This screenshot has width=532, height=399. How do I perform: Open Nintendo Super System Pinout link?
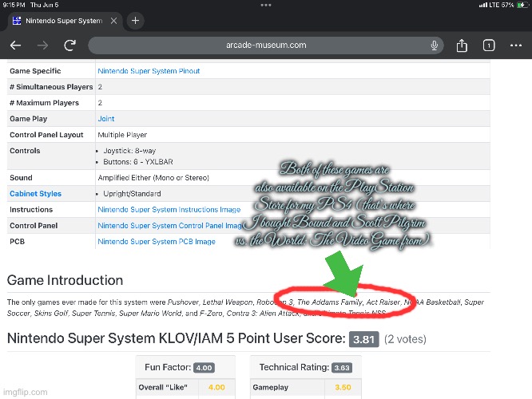pyautogui.click(x=149, y=71)
